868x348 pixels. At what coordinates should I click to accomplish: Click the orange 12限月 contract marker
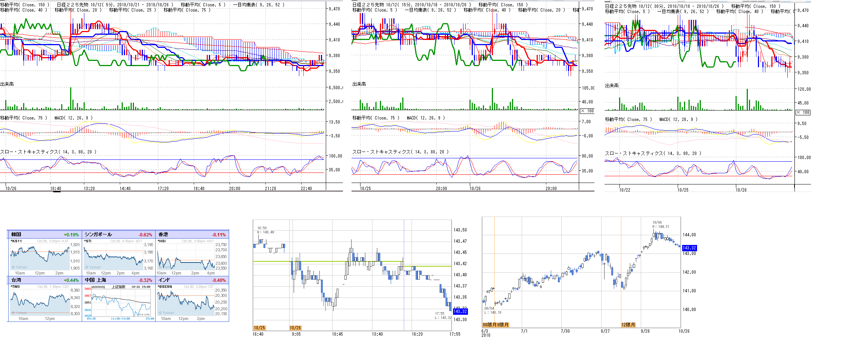point(628,325)
